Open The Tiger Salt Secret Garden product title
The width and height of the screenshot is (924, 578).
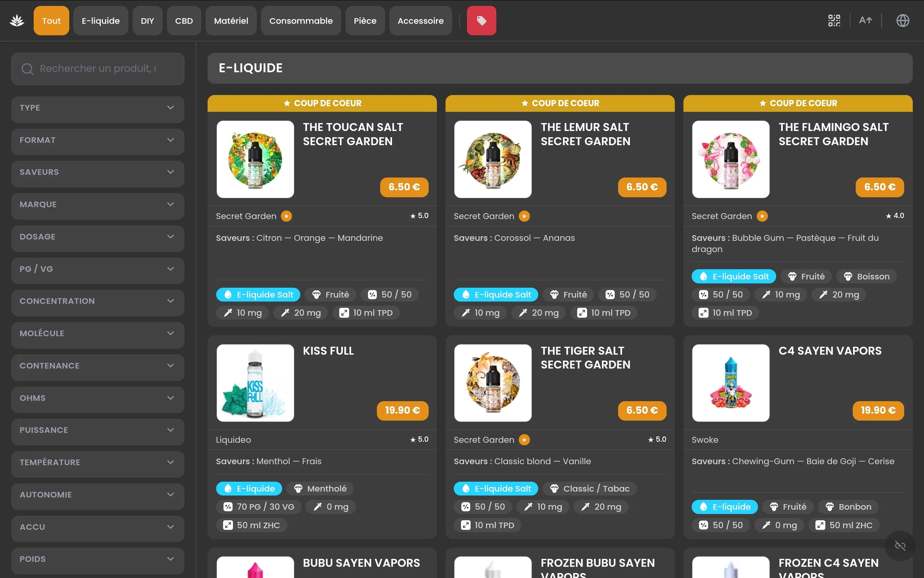tap(585, 358)
